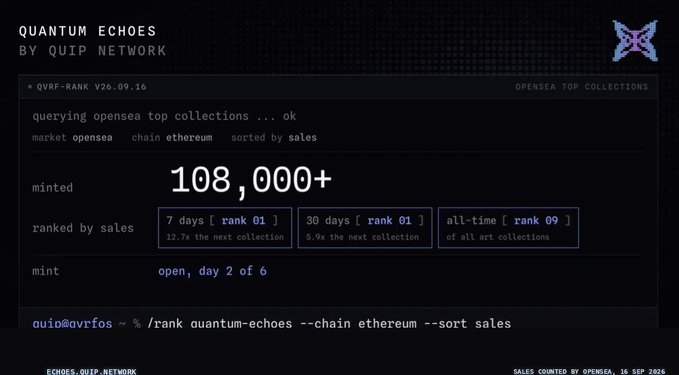Click the open, day 2 of 6 status
679x375 pixels.
click(212, 272)
